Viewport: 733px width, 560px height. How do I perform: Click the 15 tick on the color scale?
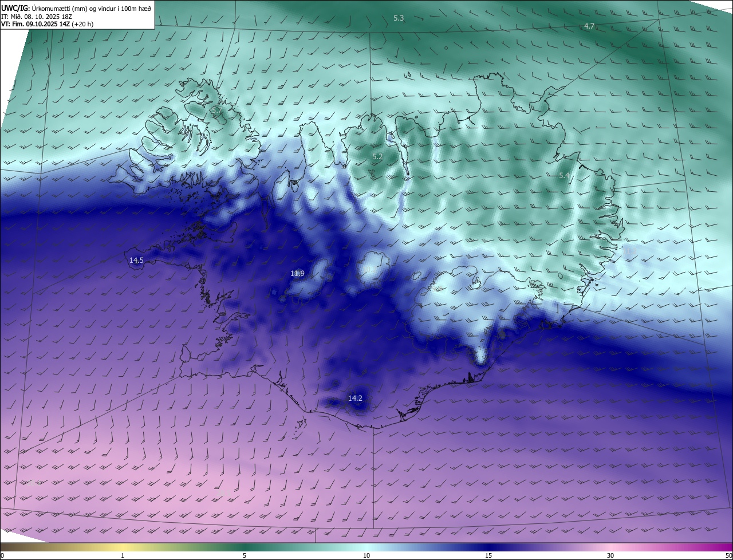coord(488,555)
